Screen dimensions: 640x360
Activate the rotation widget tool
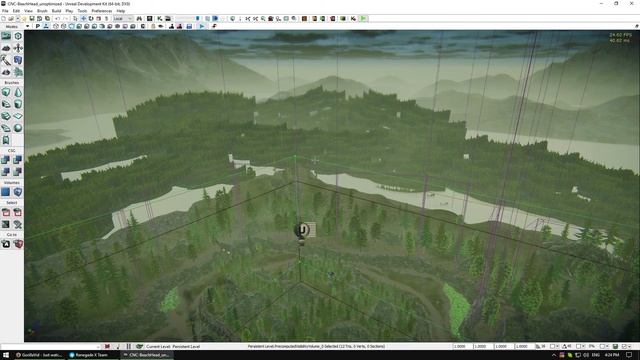click(x=91, y=19)
